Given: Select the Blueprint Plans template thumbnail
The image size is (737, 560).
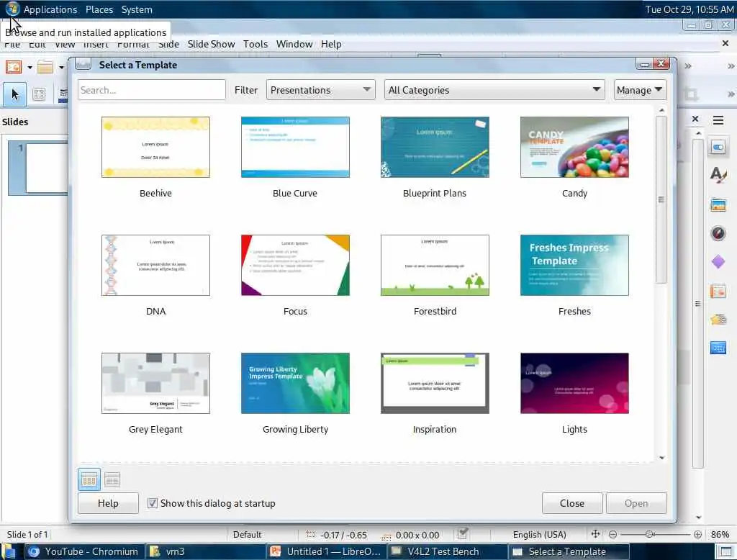Looking at the screenshot, I should [435, 147].
